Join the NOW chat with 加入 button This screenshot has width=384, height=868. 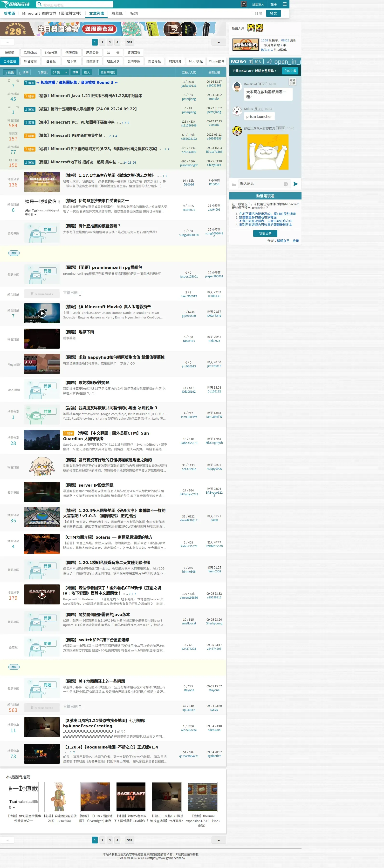click(258, 62)
